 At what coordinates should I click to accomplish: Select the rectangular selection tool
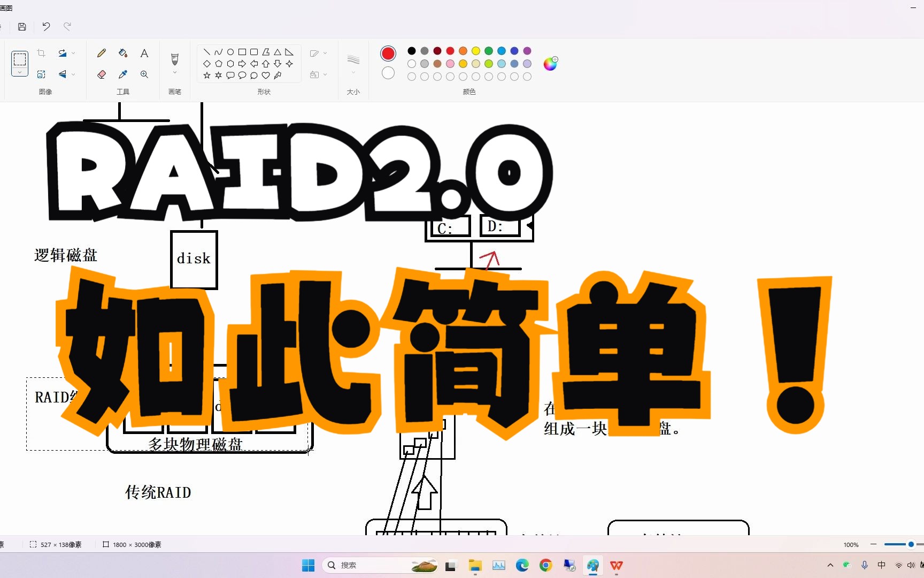pos(20,59)
